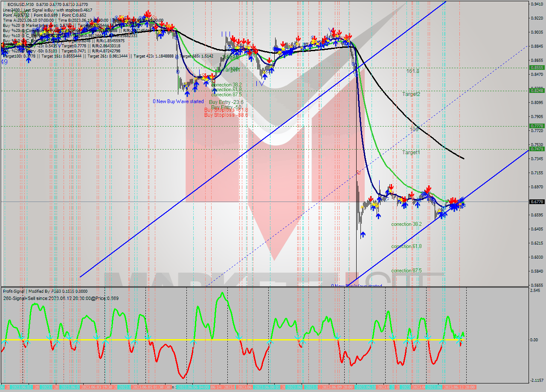Click the green 0.8555 price level tag
Screen dimensions: 546x392
[536, 67]
